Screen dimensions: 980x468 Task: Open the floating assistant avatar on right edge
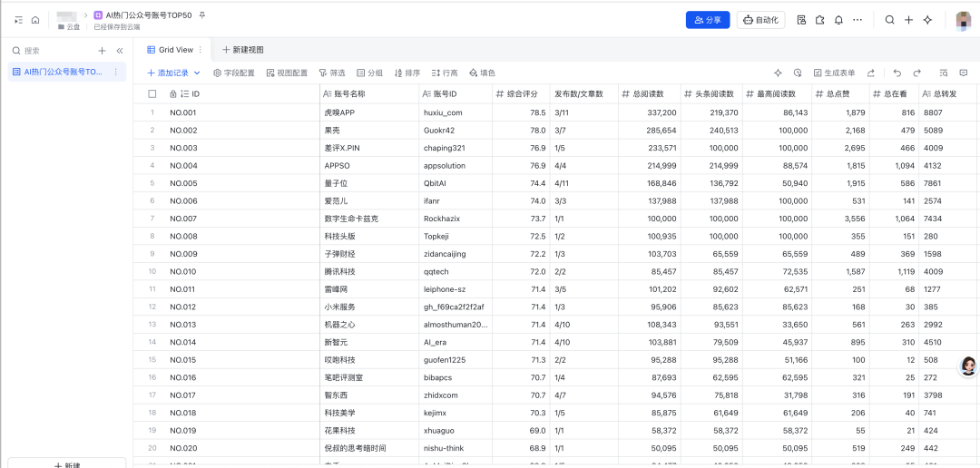pyautogui.click(x=968, y=366)
